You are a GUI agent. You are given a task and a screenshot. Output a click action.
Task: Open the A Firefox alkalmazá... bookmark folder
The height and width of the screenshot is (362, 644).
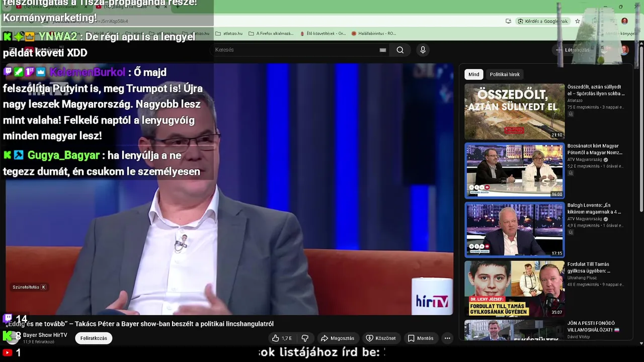point(271,34)
